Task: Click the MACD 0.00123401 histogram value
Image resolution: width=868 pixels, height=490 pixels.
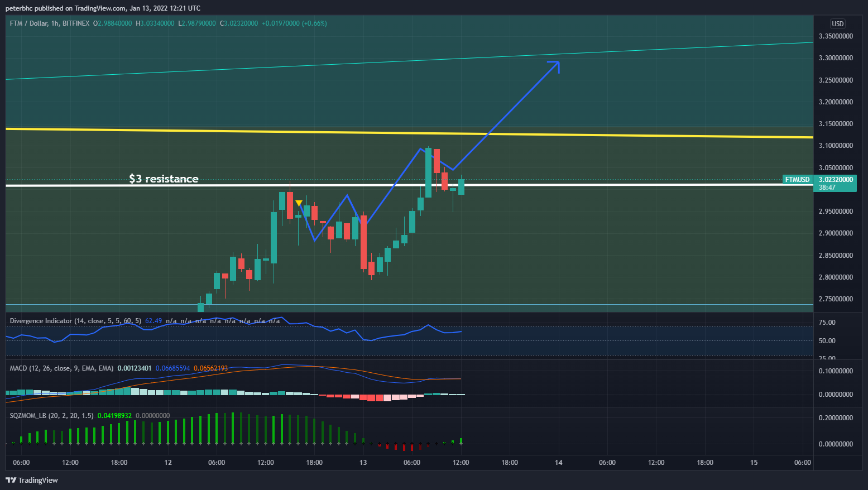Action: pyautogui.click(x=135, y=368)
